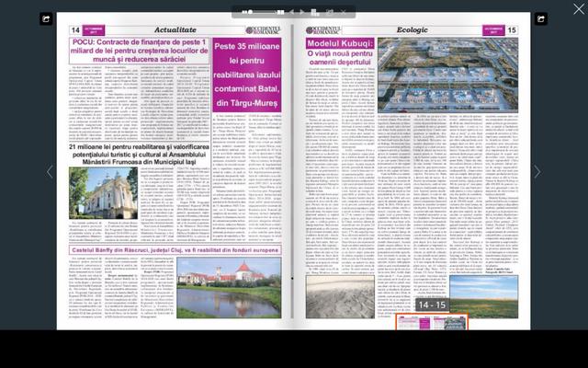Screen dimensions: 588x368
Task: Click toolbar previous page triangle arrow
Action: click(291, 12)
